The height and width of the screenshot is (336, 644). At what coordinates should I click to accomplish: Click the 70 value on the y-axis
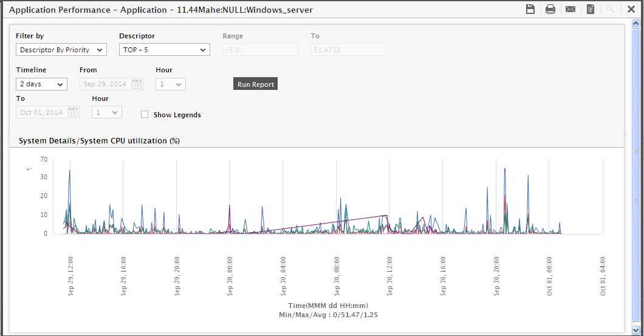(44, 159)
